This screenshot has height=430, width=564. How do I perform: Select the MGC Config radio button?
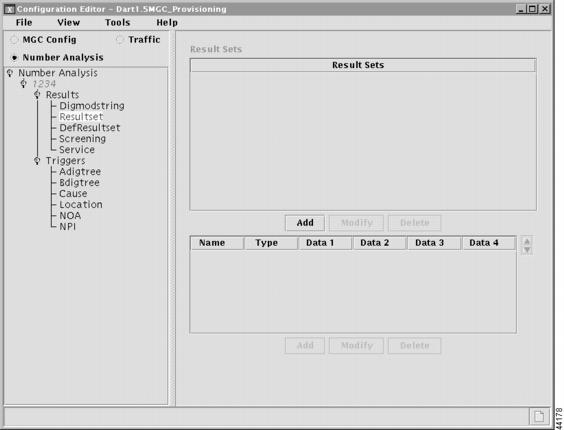[x=14, y=40]
